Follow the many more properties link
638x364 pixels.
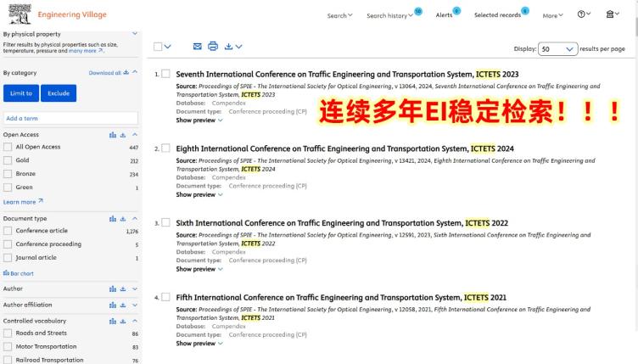(86, 51)
